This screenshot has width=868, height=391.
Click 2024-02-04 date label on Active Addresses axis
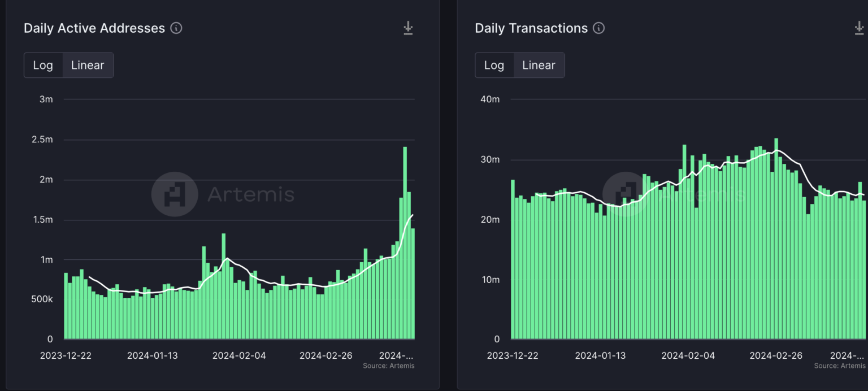(x=239, y=355)
